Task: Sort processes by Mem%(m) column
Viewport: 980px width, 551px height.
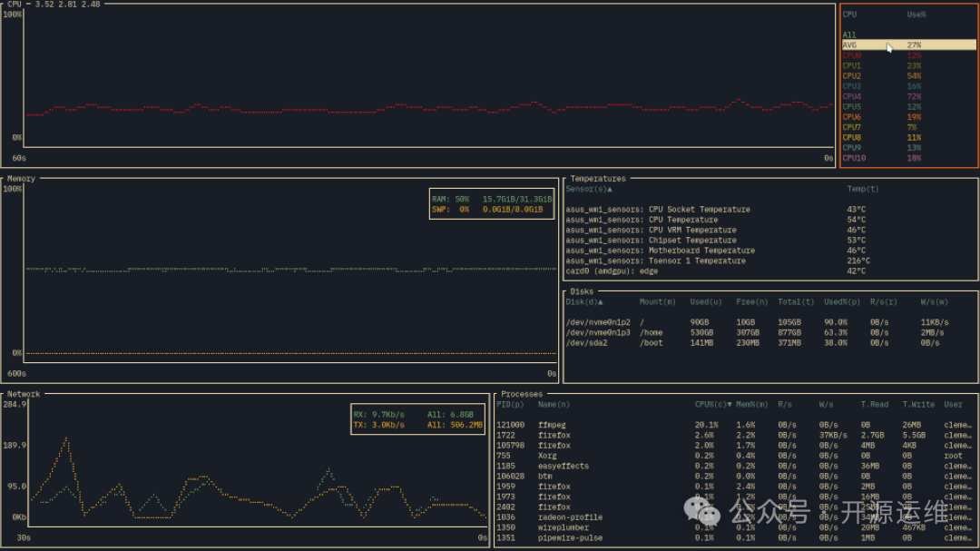Action: [752, 404]
